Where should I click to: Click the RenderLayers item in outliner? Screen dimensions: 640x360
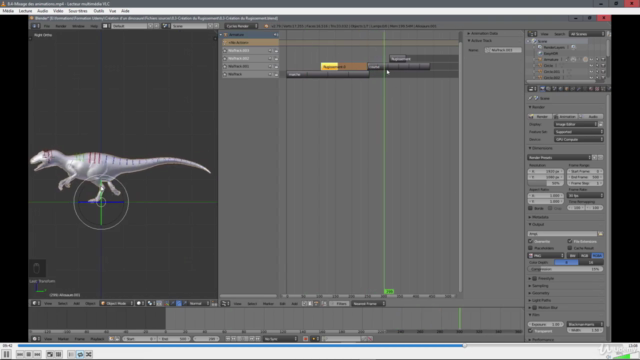coord(553,47)
